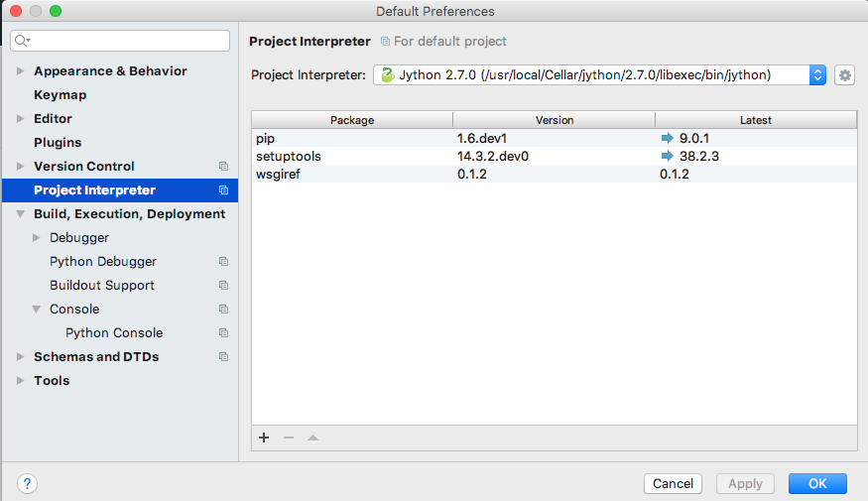The width and height of the screenshot is (868, 501).
Task: Click into the settings search field
Action: 120,41
